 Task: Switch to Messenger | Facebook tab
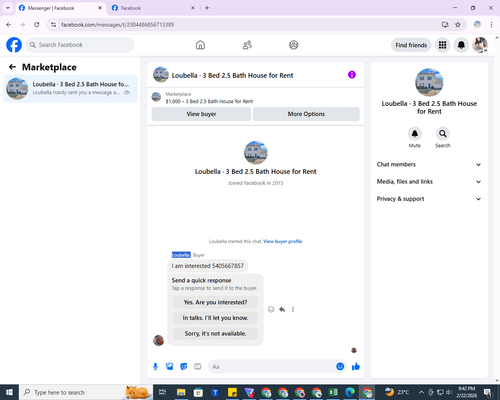(60, 8)
